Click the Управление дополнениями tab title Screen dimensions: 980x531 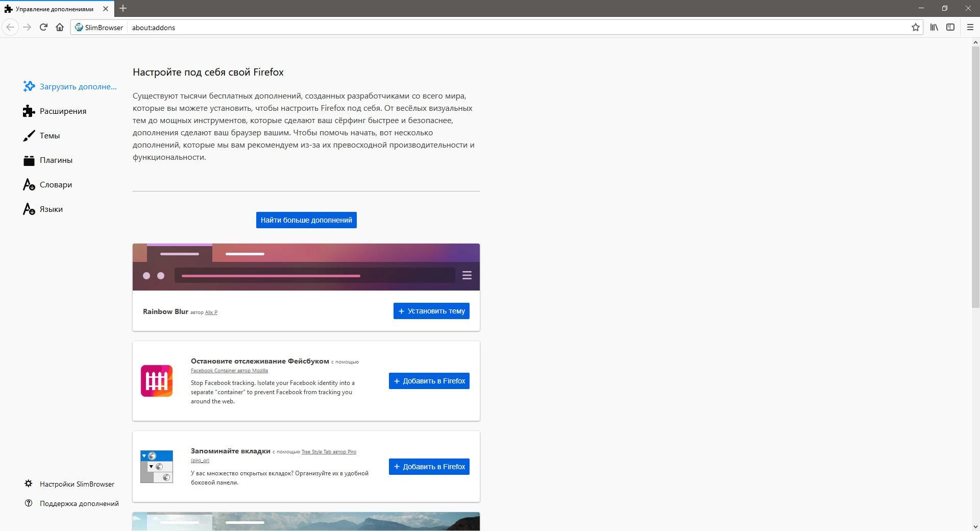(55, 9)
